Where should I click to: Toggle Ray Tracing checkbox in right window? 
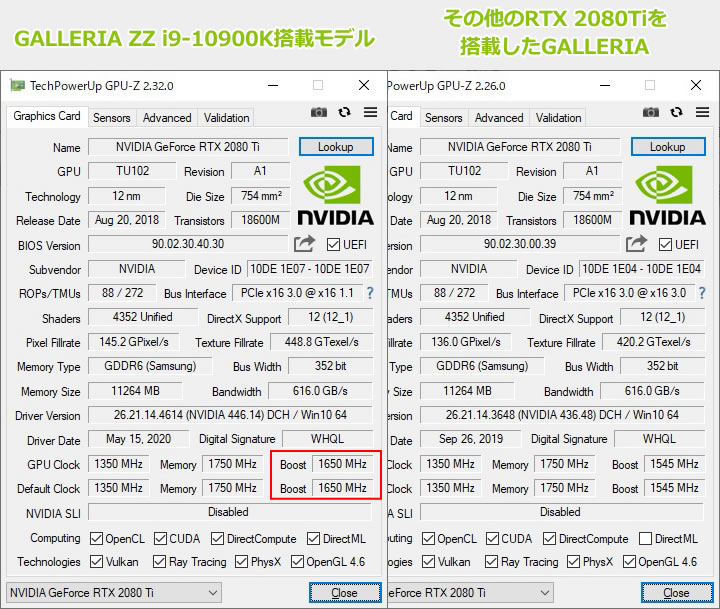491,561
